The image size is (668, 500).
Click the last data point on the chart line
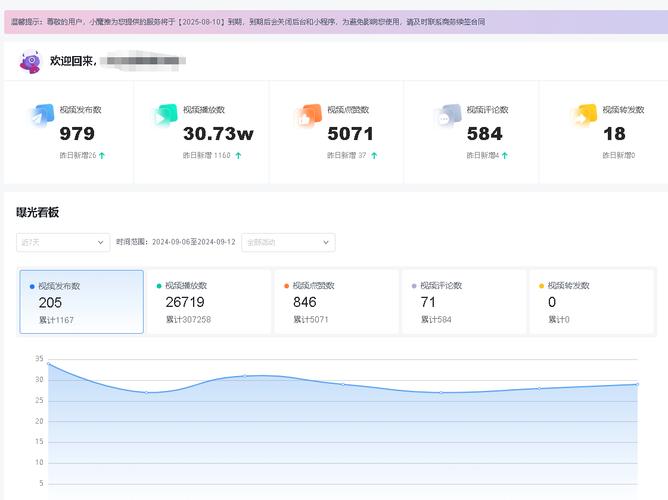637,384
